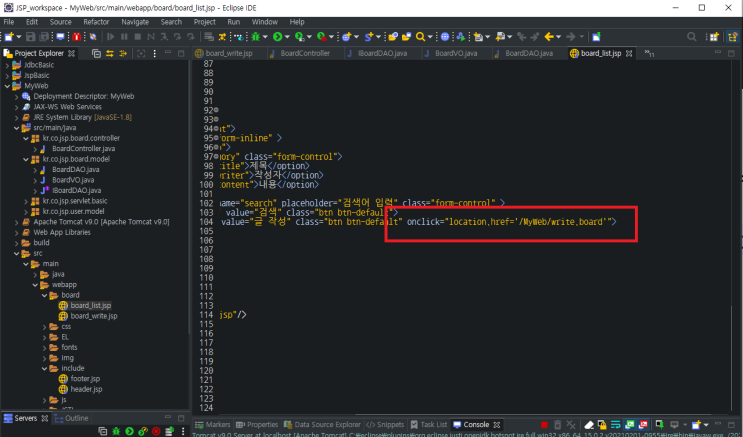Screen dimensions: 743x437
Task: Click Collapse All in Project Explorer
Action: [96, 54]
